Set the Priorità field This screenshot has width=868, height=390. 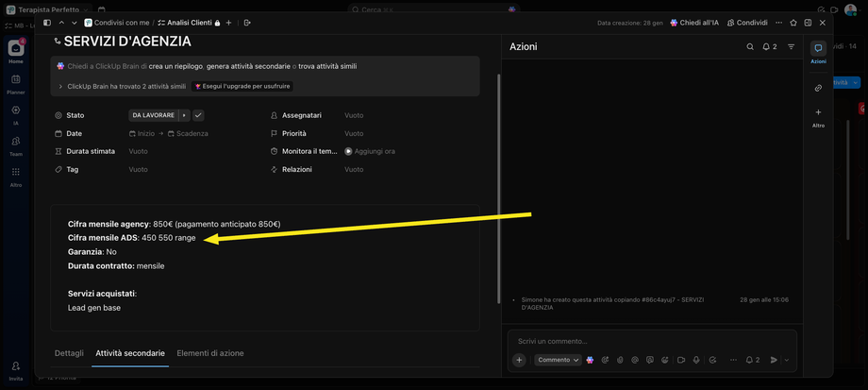tap(355, 133)
